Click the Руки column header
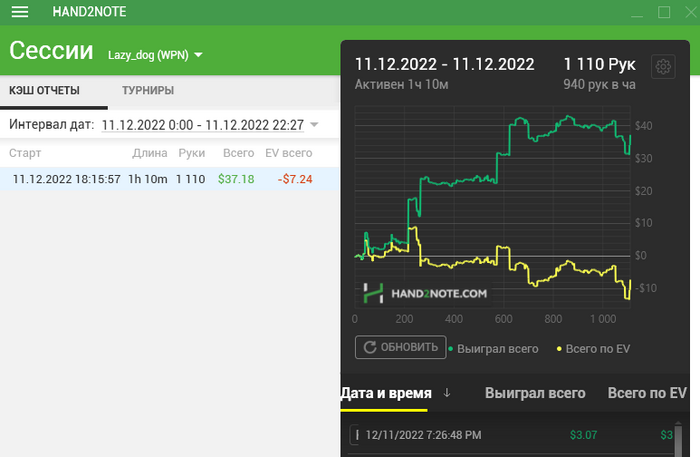The width and height of the screenshot is (700, 457). tap(192, 153)
